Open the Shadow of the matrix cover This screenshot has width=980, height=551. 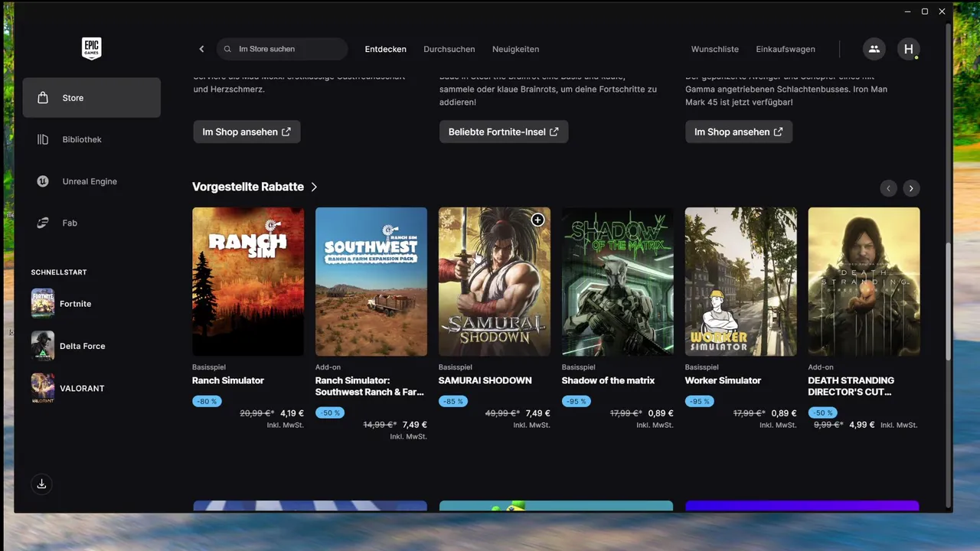click(x=618, y=282)
